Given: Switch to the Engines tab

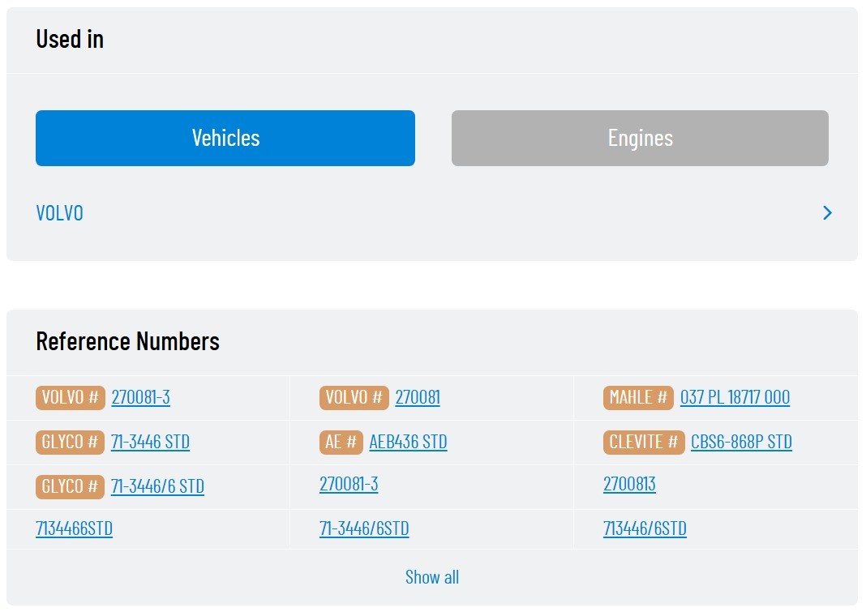Looking at the screenshot, I should click(x=640, y=138).
